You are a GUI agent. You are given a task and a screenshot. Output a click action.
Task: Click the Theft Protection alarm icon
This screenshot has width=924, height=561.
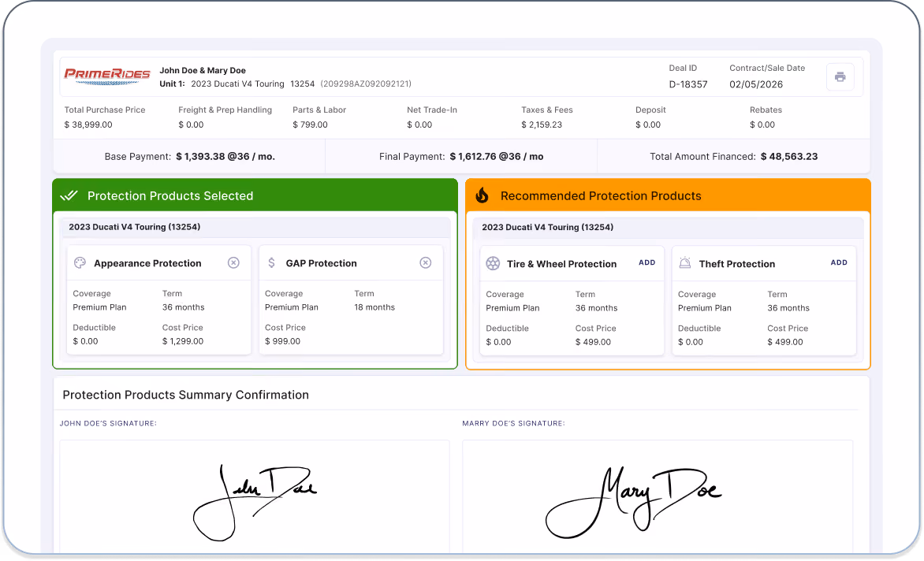point(685,263)
